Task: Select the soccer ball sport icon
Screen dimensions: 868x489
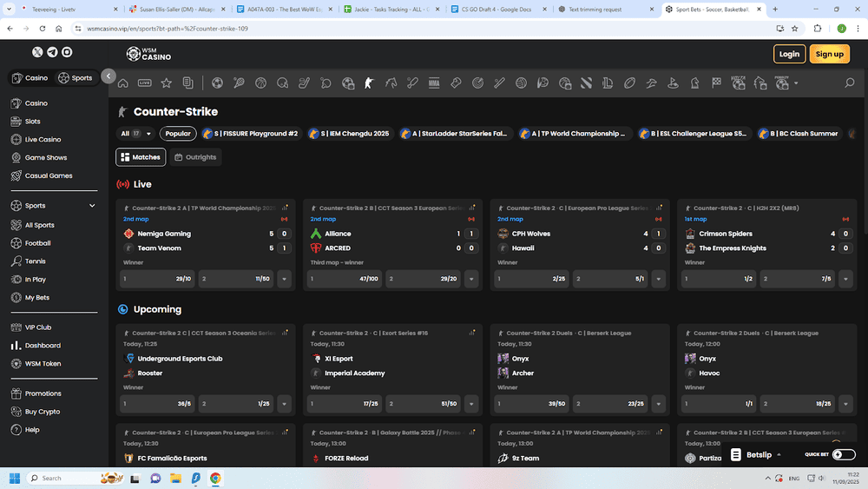Action: [x=218, y=83]
